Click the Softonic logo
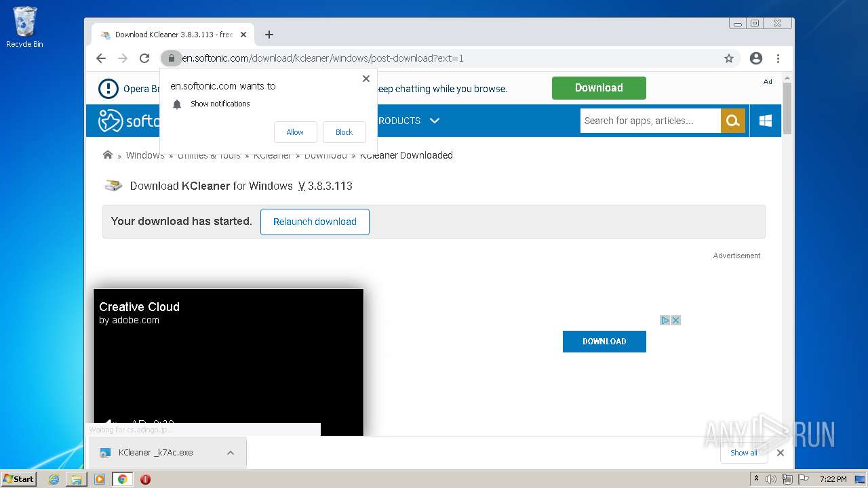 coord(129,121)
